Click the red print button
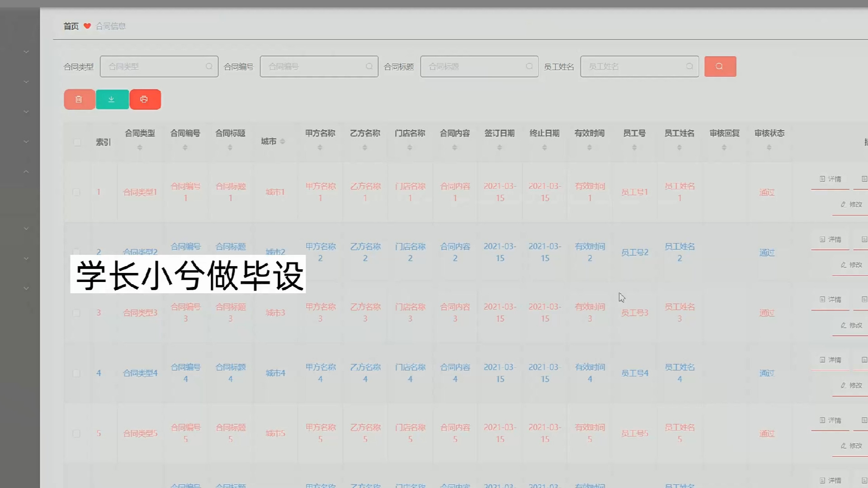 tap(145, 99)
